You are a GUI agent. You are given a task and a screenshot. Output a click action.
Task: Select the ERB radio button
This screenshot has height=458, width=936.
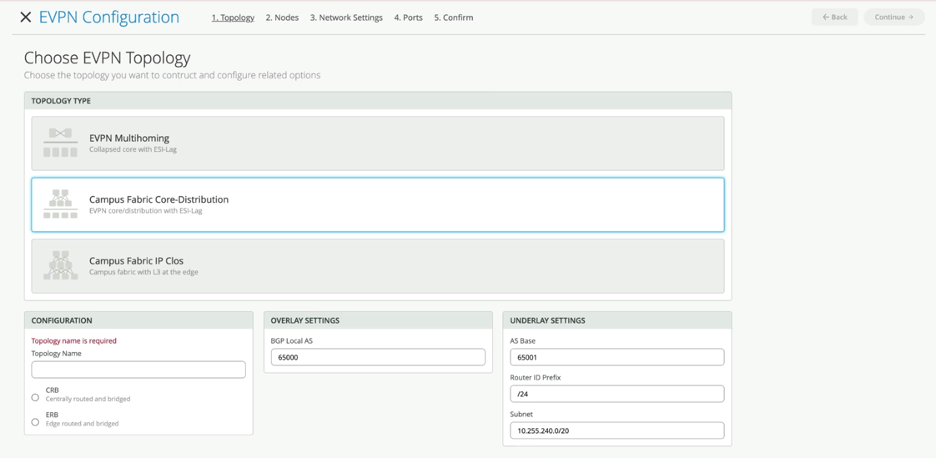pyautogui.click(x=35, y=422)
